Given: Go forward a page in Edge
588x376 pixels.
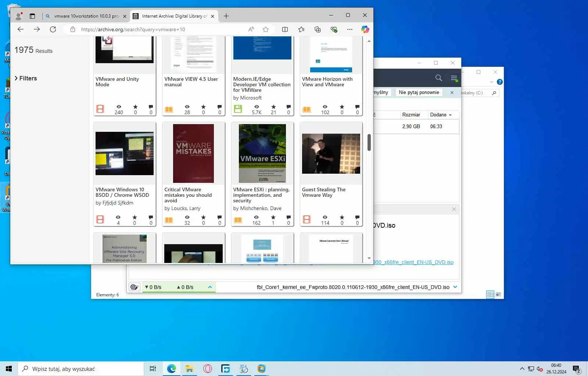Looking at the screenshot, I should [37, 29].
